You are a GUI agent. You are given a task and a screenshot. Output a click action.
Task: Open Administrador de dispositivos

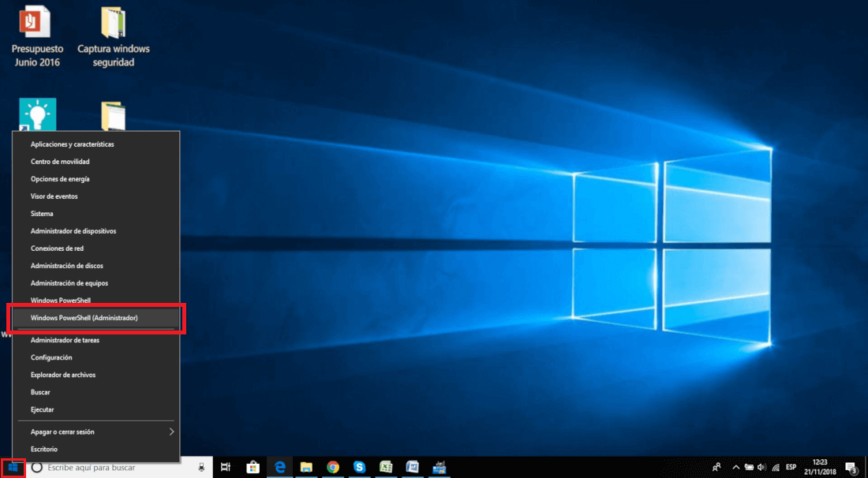(96, 230)
